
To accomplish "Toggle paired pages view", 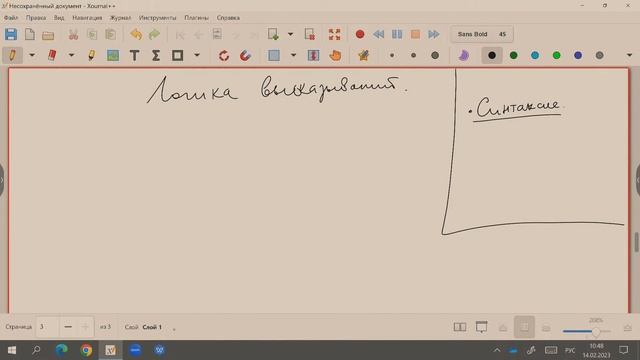I will click(460, 327).
